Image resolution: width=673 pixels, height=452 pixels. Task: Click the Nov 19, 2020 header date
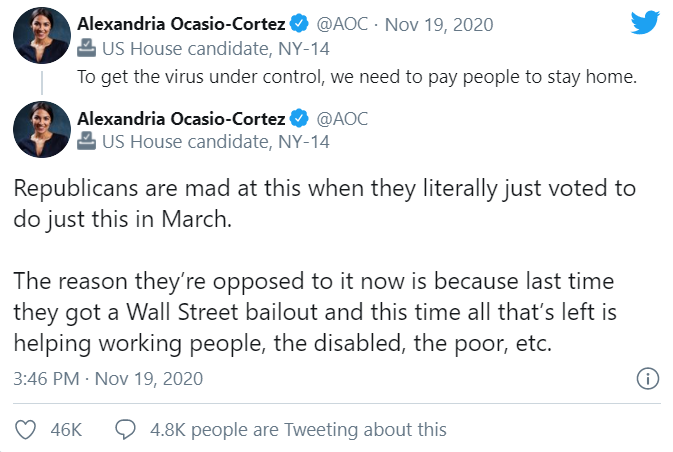[439, 24]
